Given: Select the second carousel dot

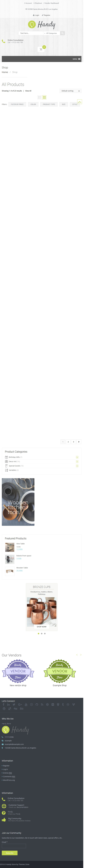Looking at the screenshot, I should (x=42, y=633).
